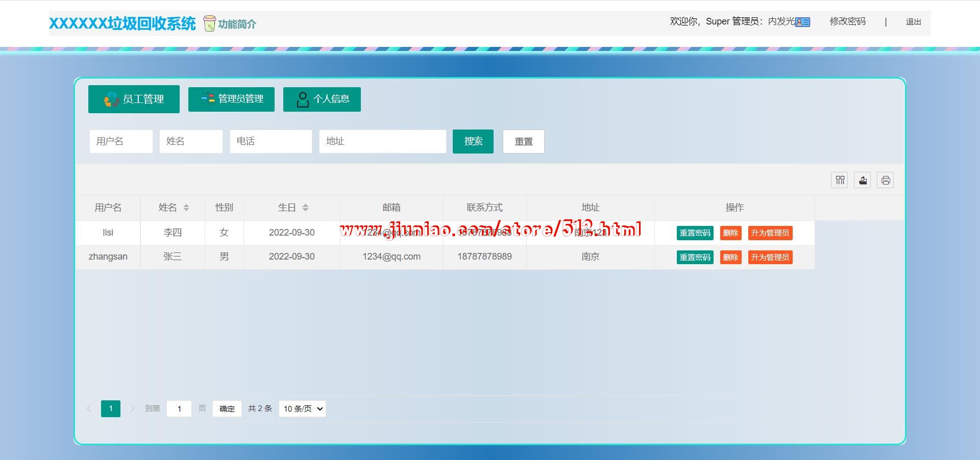Screen dimensions: 980x460
Task: Open the 个人信息 tab
Action: (x=322, y=99)
